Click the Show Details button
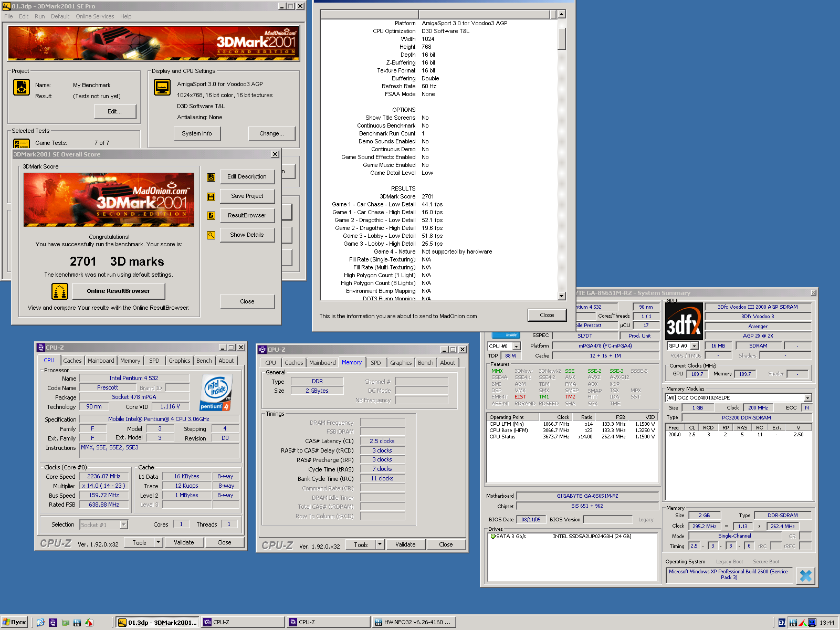 247,235
